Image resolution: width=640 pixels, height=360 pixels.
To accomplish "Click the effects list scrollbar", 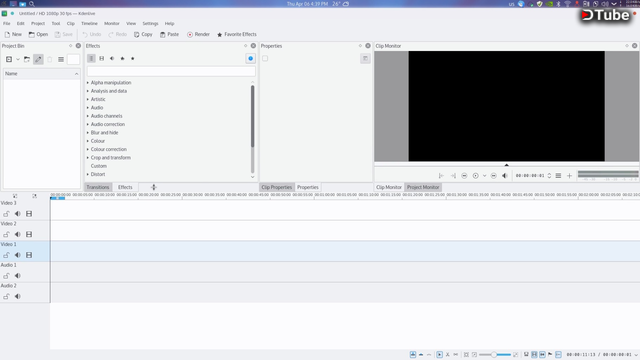I will 253,116.
